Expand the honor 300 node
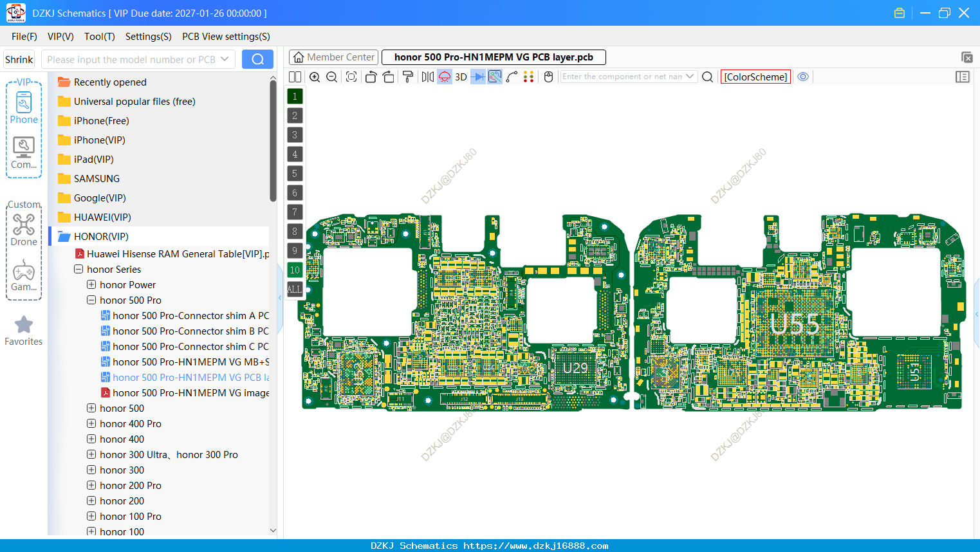This screenshot has width=980, height=552. point(91,470)
